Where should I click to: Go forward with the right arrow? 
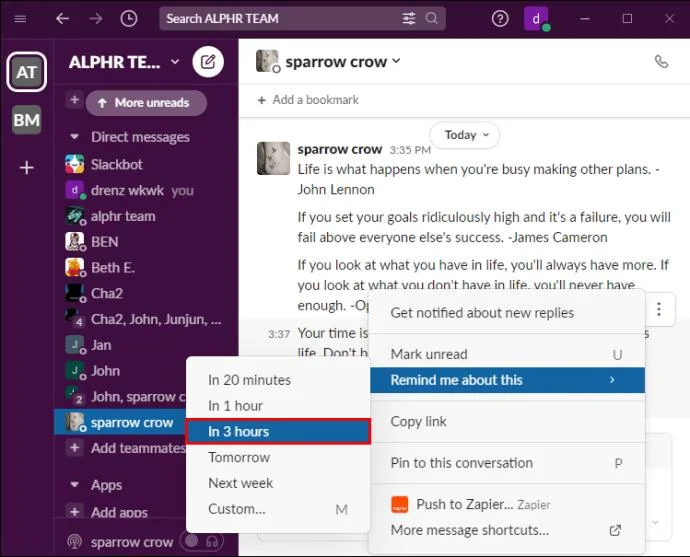click(95, 18)
